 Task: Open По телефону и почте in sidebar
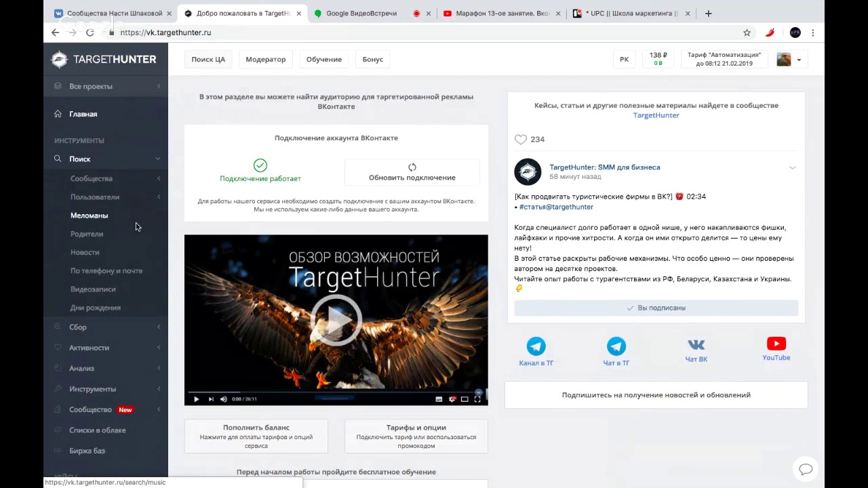[106, 270]
